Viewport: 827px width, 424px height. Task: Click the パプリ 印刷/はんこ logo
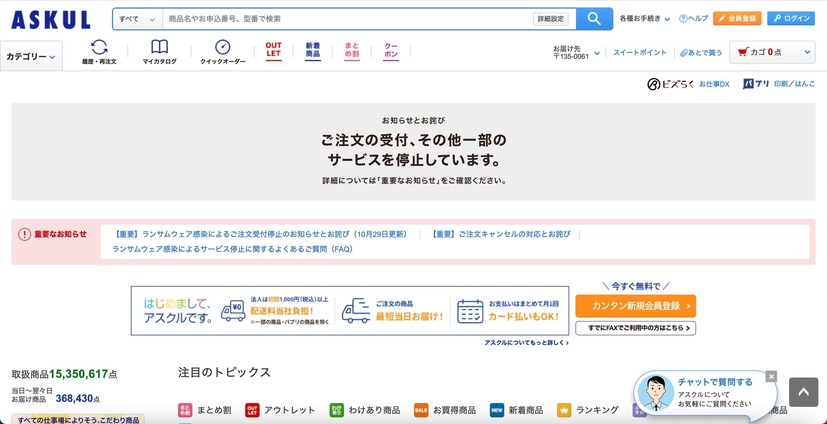coord(778,84)
